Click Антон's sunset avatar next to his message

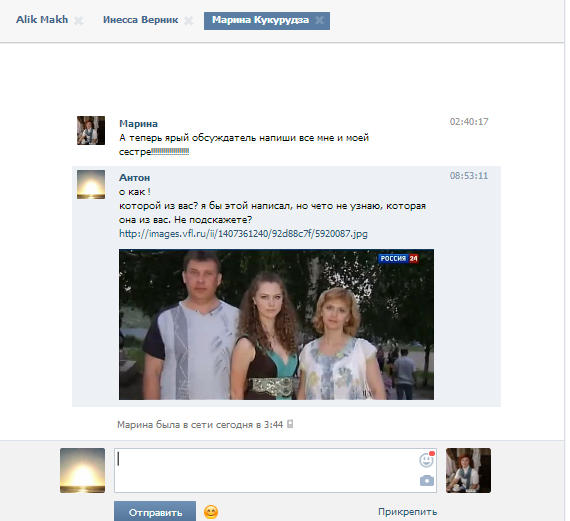91,184
